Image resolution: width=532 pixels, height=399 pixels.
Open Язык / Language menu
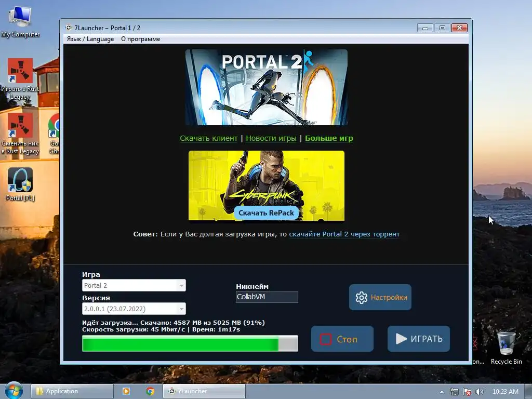point(90,38)
